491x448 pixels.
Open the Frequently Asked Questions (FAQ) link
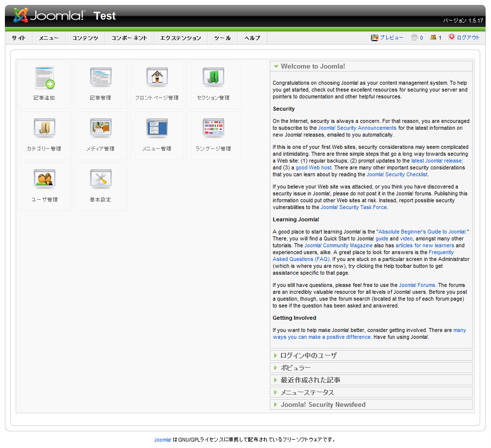point(363,256)
